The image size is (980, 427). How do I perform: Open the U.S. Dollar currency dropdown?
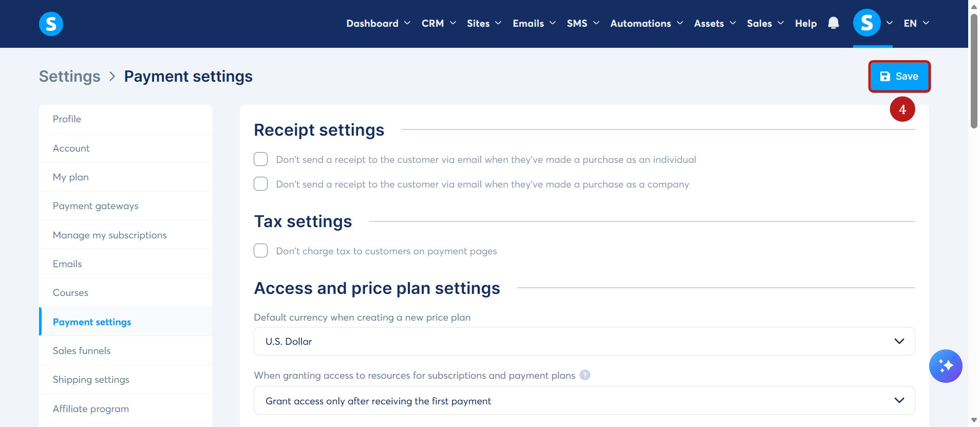tap(584, 341)
